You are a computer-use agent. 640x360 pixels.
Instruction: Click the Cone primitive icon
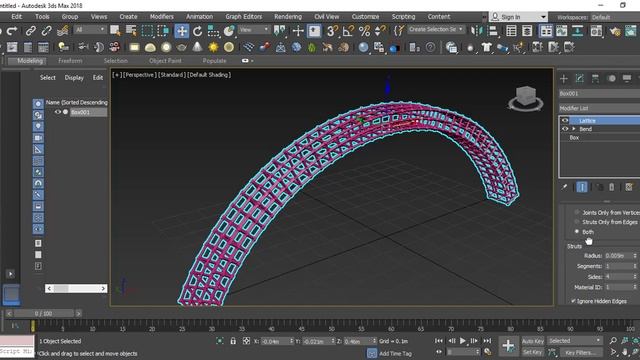[198, 47]
